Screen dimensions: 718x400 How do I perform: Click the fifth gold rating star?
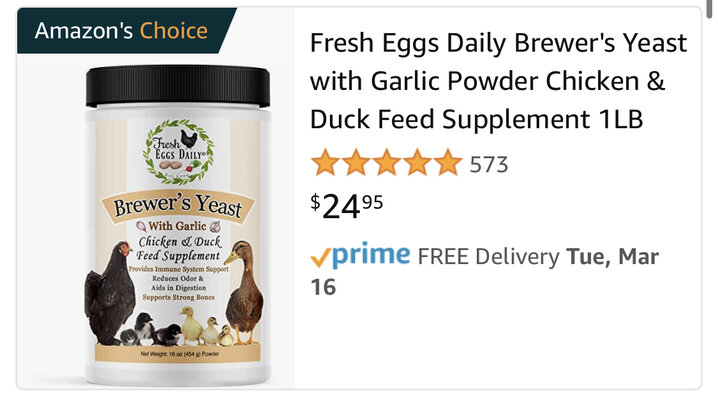(448, 162)
